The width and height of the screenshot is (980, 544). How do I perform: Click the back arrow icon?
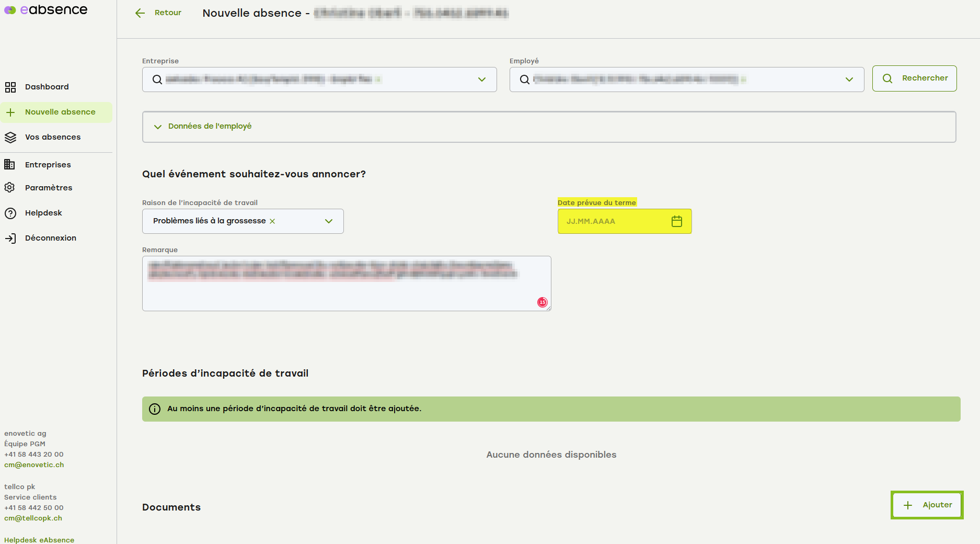(140, 13)
